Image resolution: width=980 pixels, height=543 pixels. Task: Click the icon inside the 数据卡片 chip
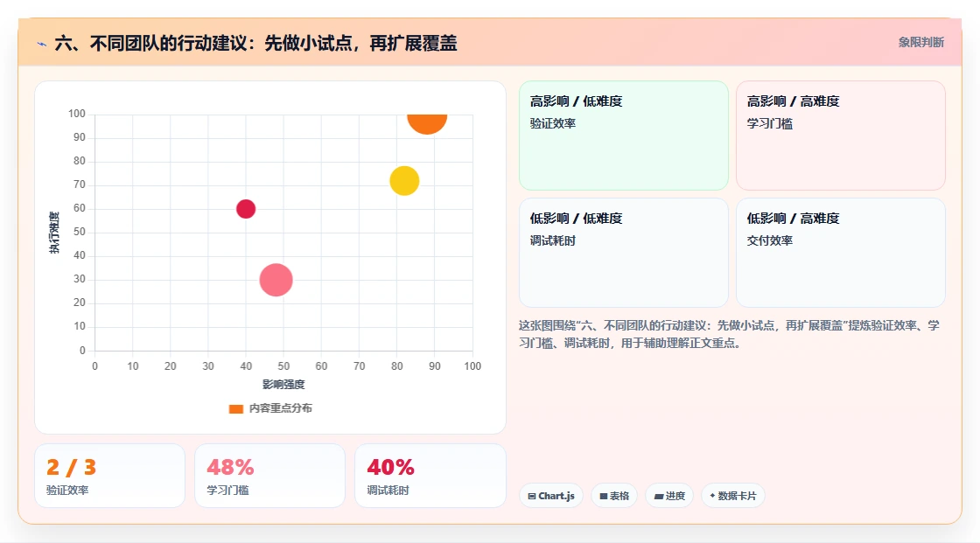712,496
